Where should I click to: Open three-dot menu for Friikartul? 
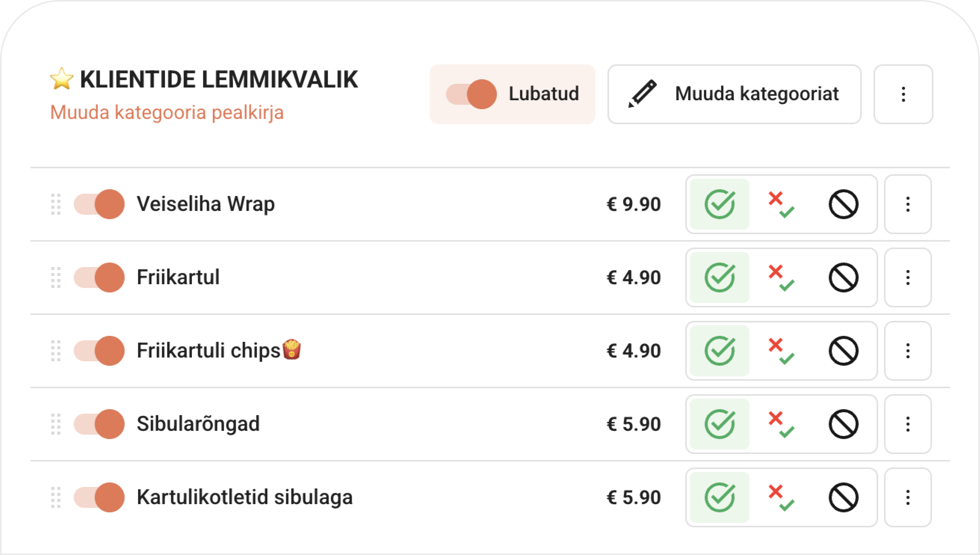(x=907, y=277)
